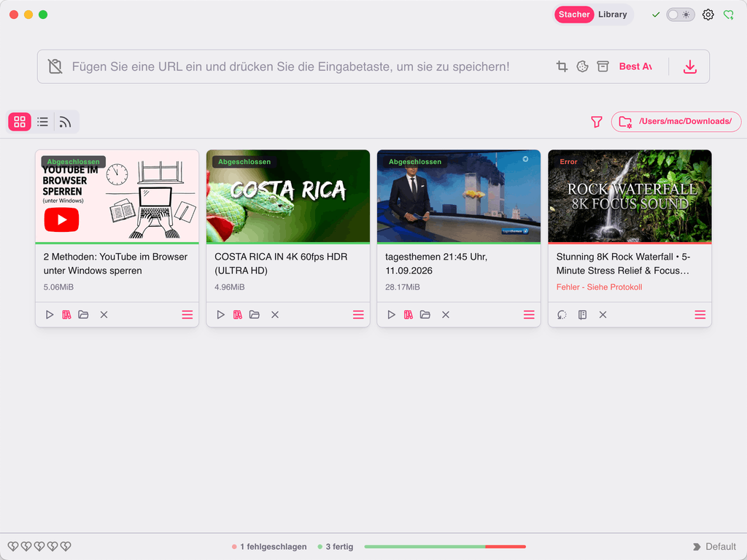
Task: Expand the Default profile selector
Action: pyautogui.click(x=714, y=547)
